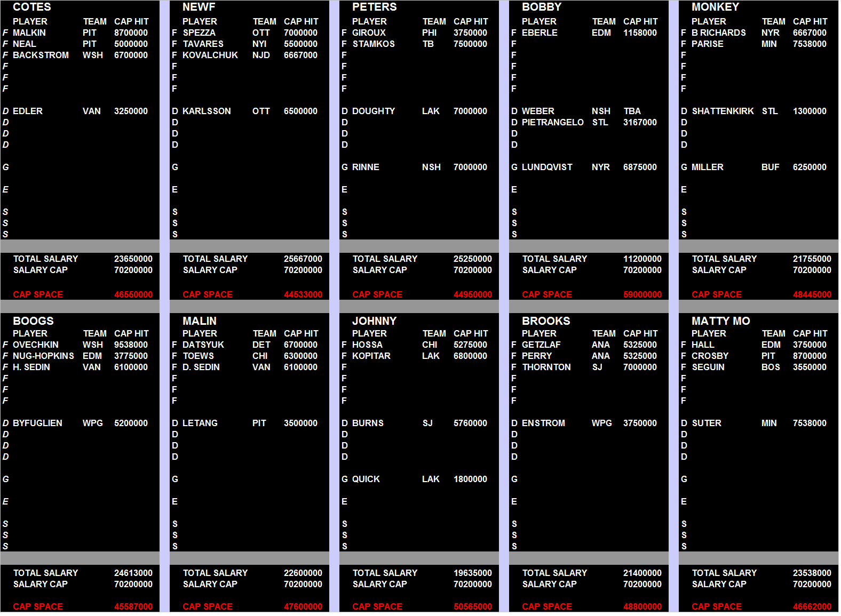Click the MALIN team name header
The height and width of the screenshot is (616, 841).
pyautogui.click(x=200, y=321)
